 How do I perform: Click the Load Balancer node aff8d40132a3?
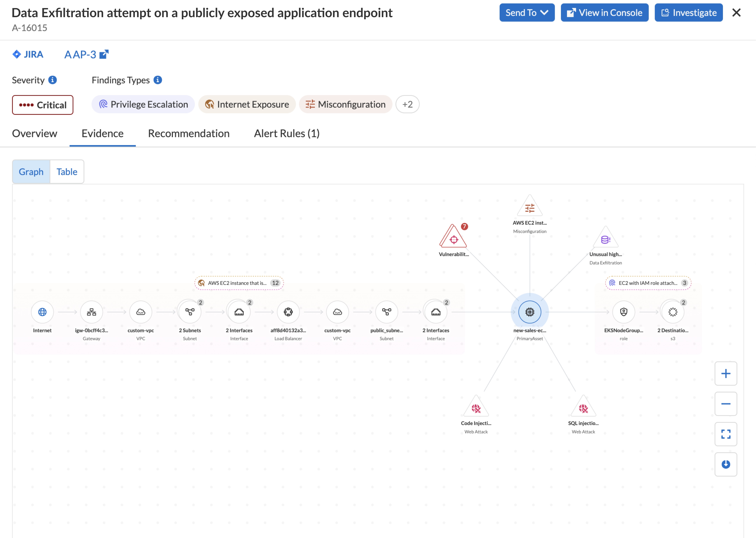click(x=288, y=312)
